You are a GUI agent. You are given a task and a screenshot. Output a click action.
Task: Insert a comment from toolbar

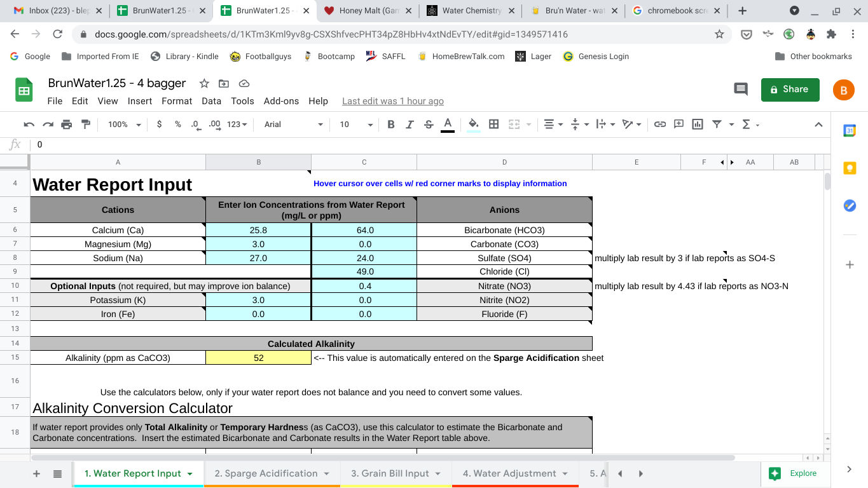(679, 125)
